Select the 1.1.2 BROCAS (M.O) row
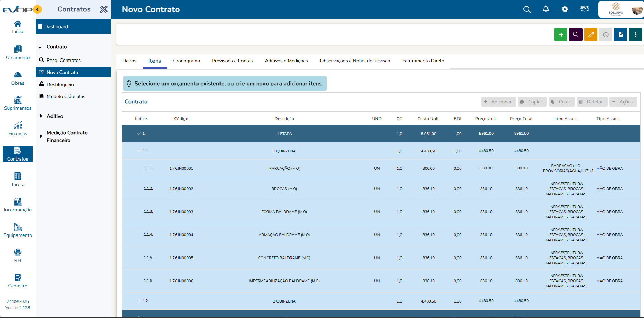 [x=284, y=189]
